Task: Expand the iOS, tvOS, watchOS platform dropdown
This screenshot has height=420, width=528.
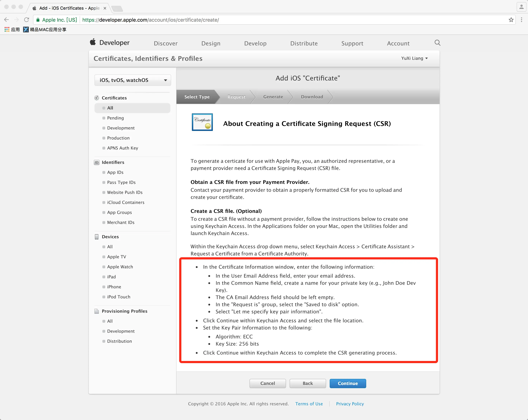Action: (x=132, y=80)
